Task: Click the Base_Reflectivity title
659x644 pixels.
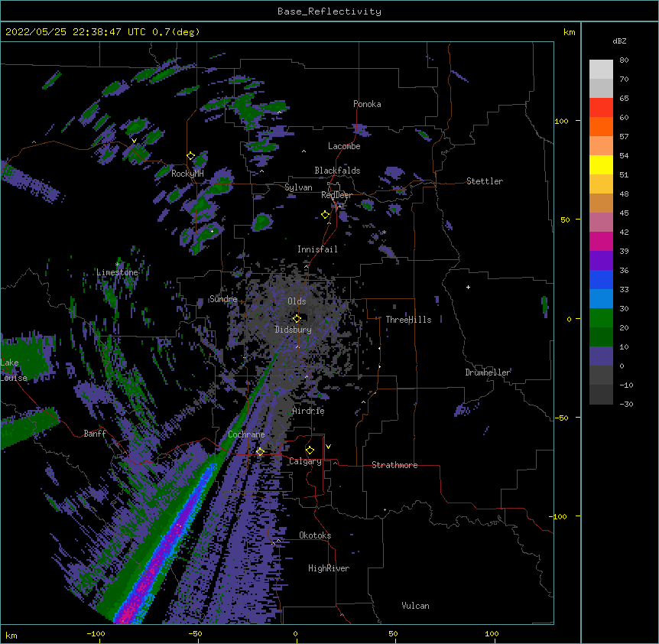Action: coord(329,11)
